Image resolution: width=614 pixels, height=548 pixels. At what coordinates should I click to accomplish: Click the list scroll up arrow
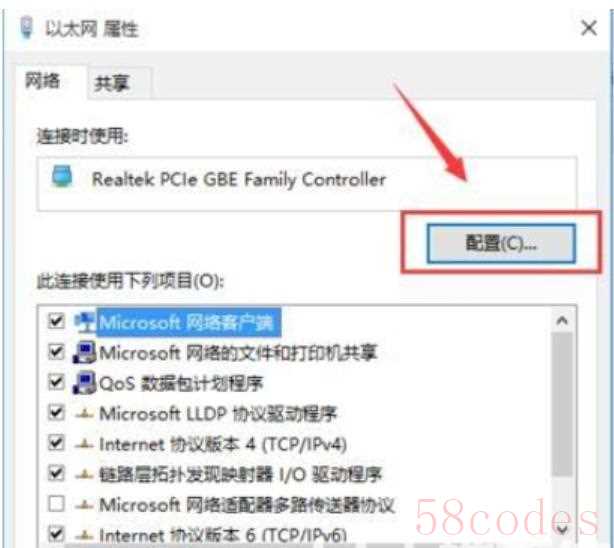click(562, 321)
